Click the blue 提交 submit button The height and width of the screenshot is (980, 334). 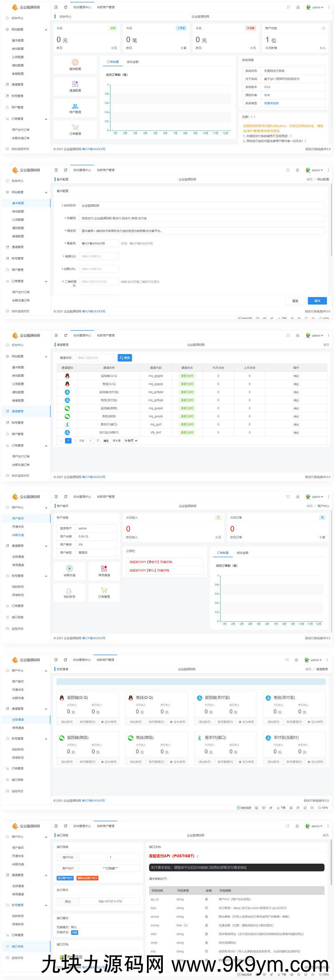pyautogui.click(x=317, y=301)
